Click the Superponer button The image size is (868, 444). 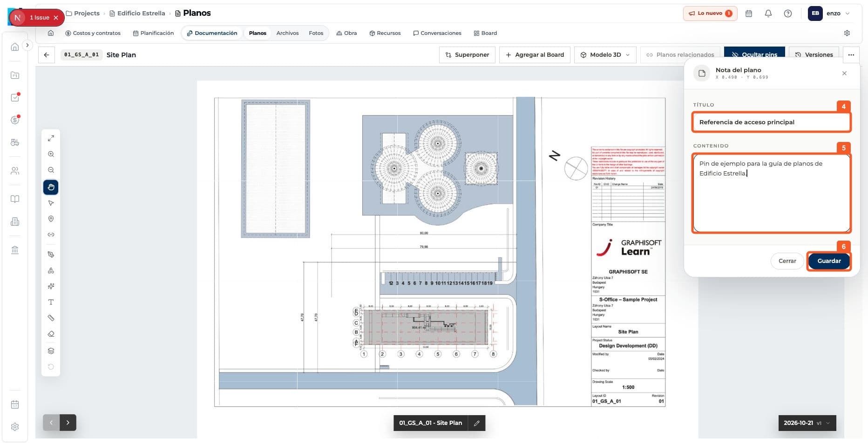pos(467,55)
